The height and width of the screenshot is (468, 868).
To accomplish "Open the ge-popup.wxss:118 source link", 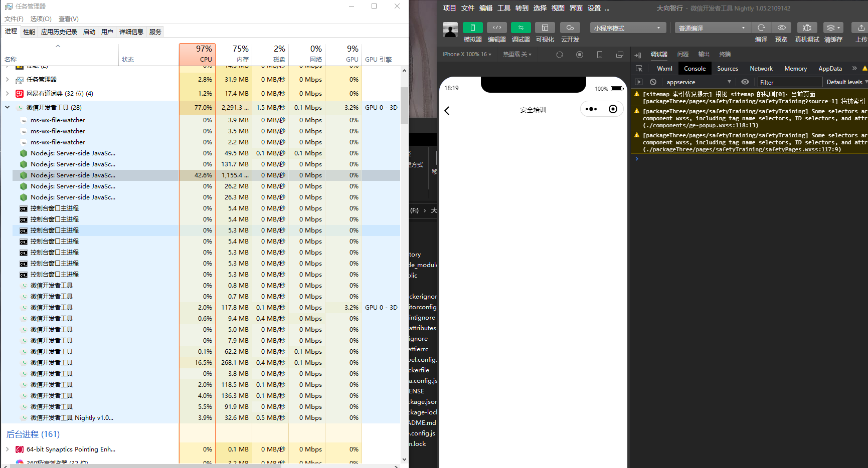I will point(699,126).
